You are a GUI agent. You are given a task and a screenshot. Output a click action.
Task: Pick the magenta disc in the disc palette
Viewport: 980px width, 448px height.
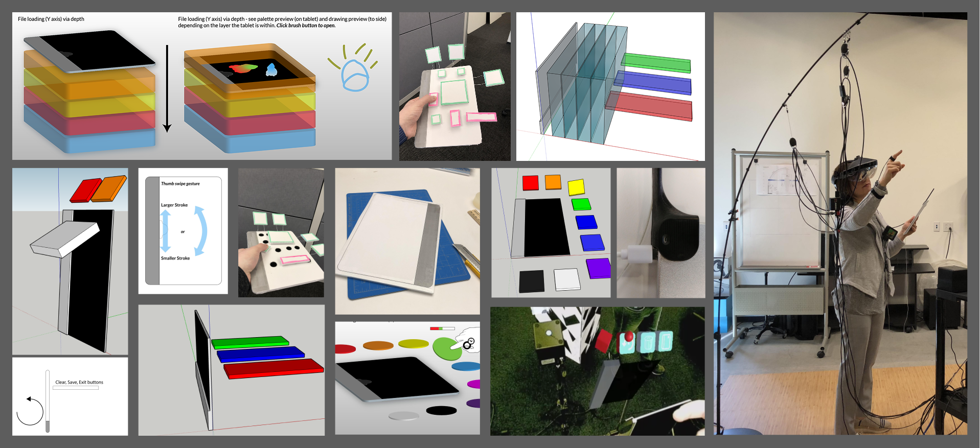(474, 384)
